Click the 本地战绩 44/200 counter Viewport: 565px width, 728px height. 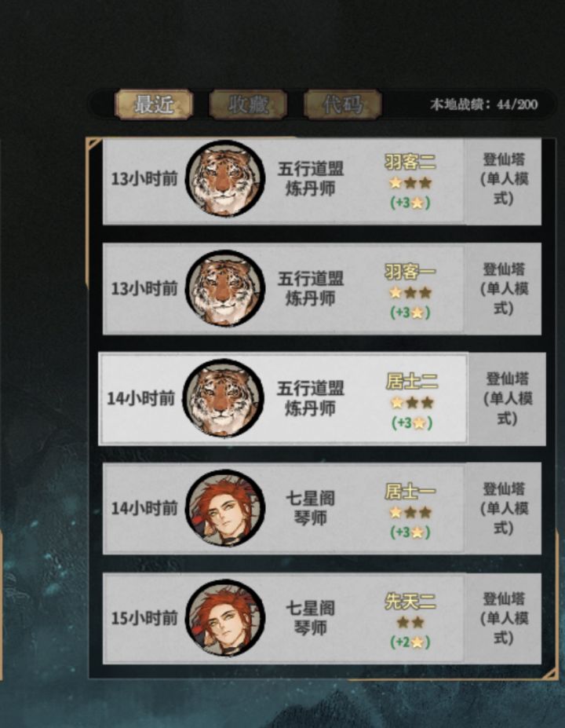click(x=484, y=104)
